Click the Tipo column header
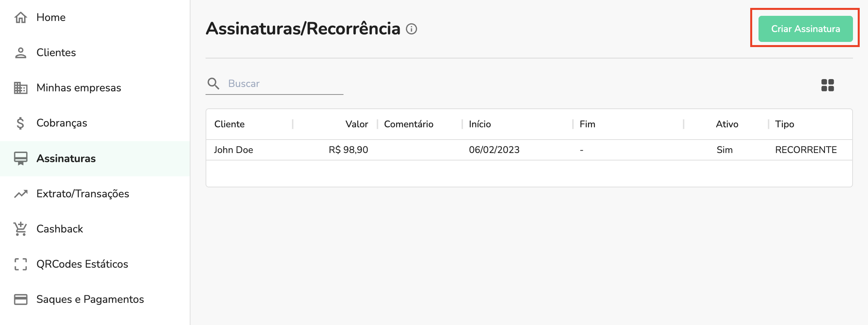 coord(785,124)
